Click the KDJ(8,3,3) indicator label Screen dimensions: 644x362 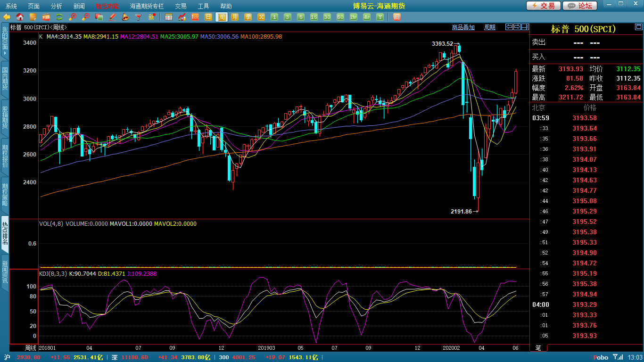click(x=53, y=274)
